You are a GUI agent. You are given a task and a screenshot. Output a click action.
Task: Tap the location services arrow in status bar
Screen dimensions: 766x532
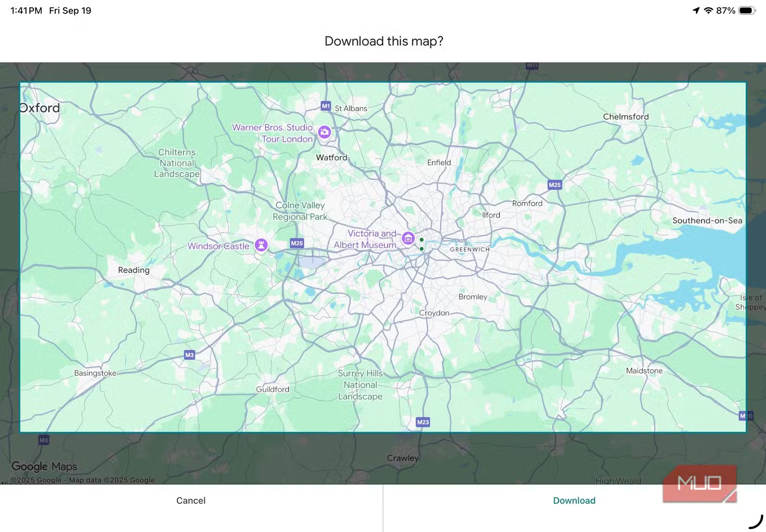point(696,11)
